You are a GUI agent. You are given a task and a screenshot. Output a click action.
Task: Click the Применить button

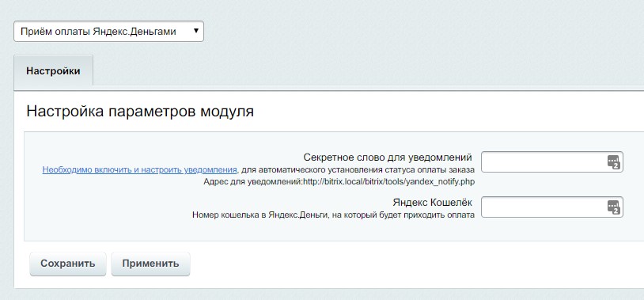(x=150, y=264)
